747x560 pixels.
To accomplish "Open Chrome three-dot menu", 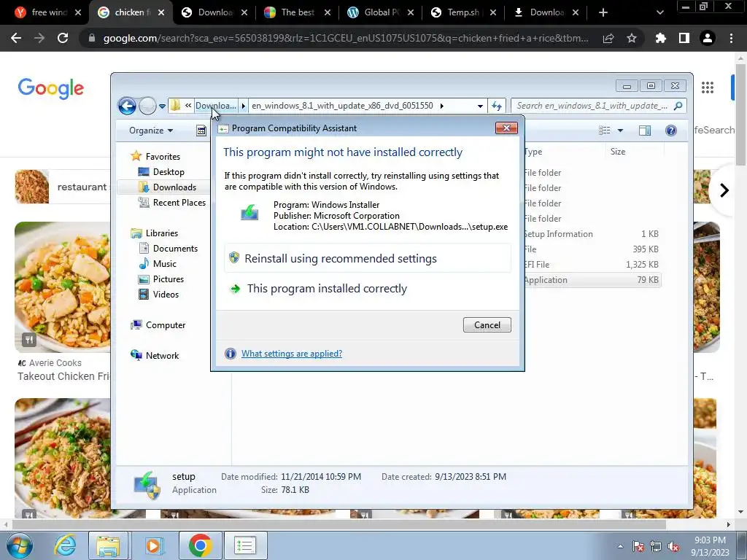I will [731, 38].
